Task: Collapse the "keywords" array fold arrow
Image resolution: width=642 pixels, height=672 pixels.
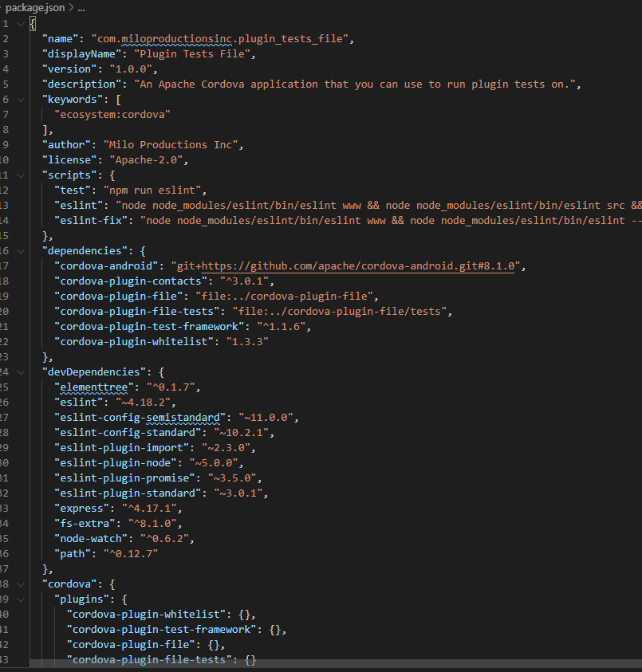Action: pyautogui.click(x=20, y=100)
